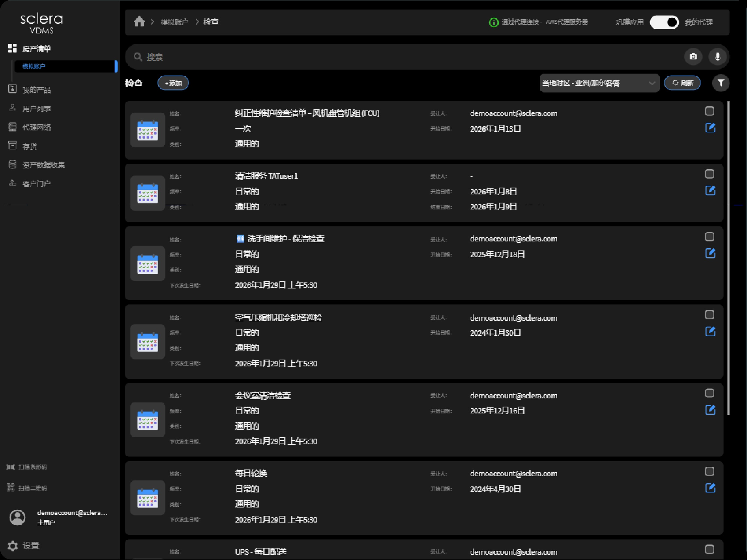Image resolution: width=747 pixels, height=560 pixels.
Task: Open the filter funnel icon
Action: 721,83
